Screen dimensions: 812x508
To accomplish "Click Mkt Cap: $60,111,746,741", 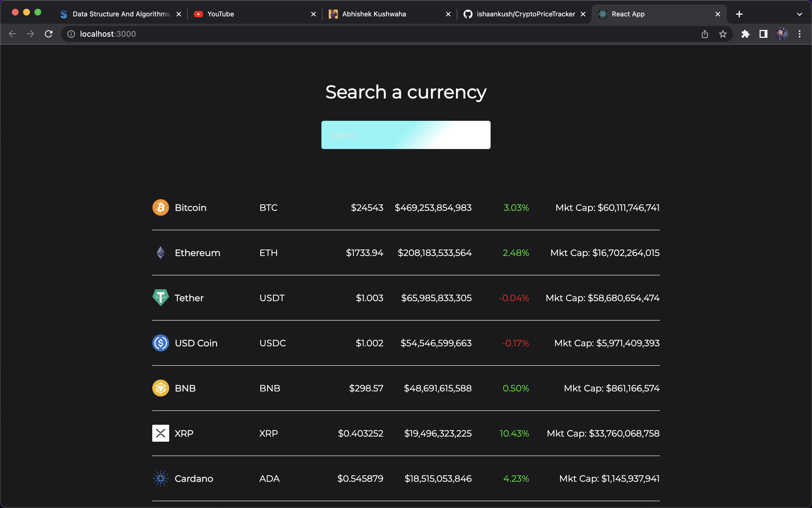I will point(607,208).
